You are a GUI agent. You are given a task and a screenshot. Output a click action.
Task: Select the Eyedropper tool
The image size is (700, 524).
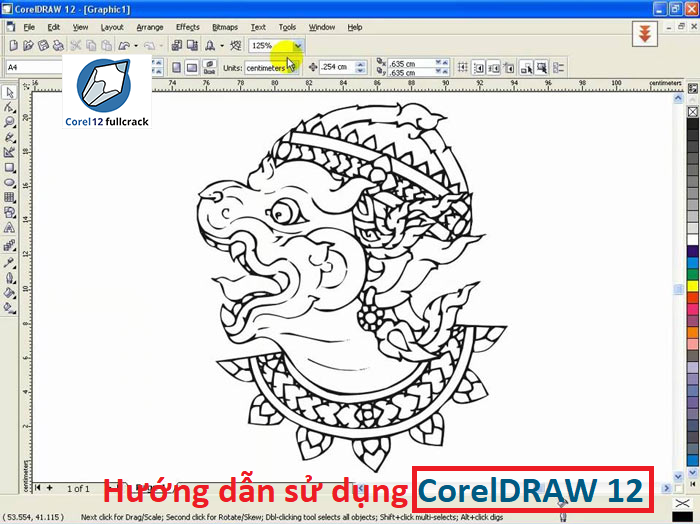[x=9, y=262]
